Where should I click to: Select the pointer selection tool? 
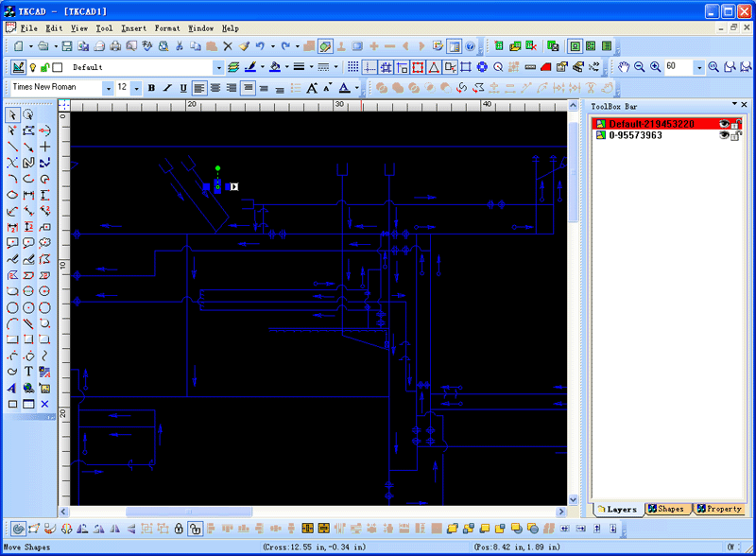[x=12, y=115]
